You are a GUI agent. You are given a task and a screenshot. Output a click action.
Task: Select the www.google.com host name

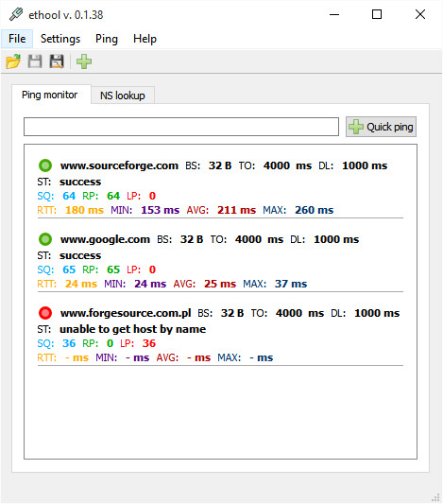point(105,239)
